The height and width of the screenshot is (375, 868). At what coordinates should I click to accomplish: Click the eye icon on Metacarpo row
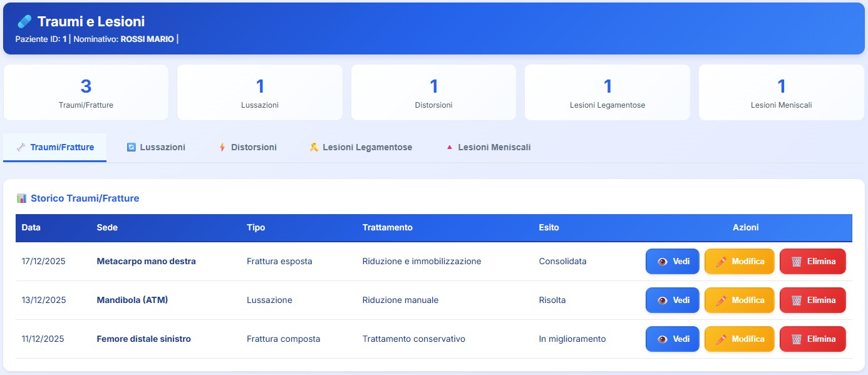(x=663, y=262)
